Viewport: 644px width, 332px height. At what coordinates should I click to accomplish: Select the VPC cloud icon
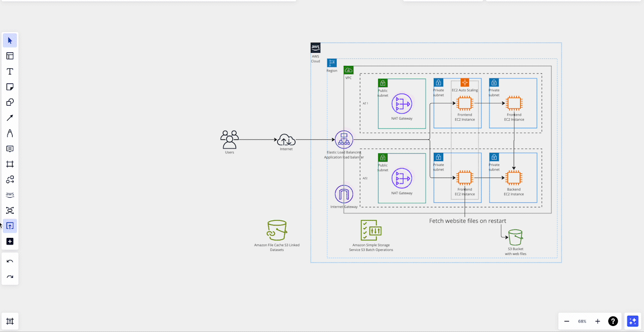[x=348, y=70]
